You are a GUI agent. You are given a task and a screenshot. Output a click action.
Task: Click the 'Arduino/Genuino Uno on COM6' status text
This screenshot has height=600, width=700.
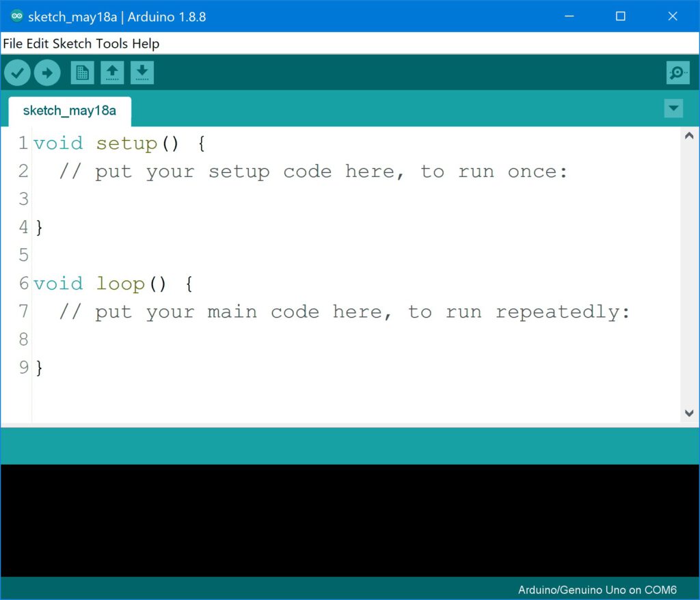coord(597,589)
